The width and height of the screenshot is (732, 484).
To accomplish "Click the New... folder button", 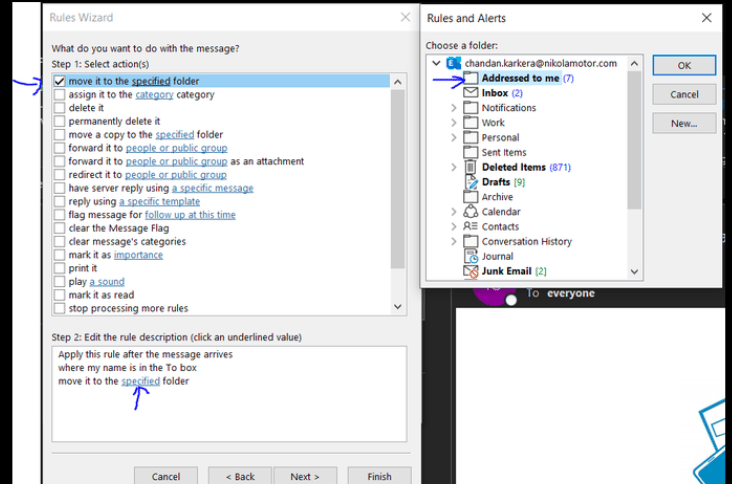I will (x=684, y=123).
